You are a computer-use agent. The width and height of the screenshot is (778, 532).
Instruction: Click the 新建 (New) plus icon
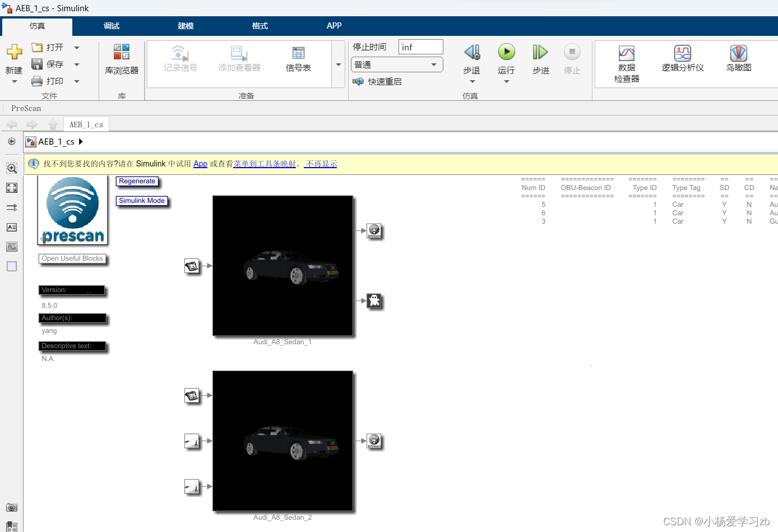tap(14, 52)
